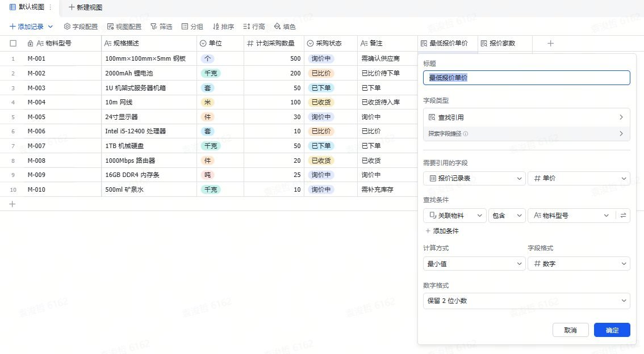The height and width of the screenshot is (354, 644).
Task: Click the 标题 title input field
Action: click(x=526, y=78)
